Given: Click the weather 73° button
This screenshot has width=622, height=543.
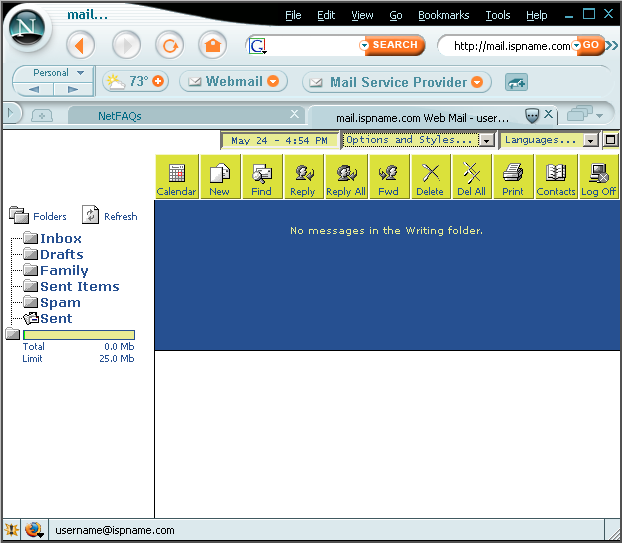Looking at the screenshot, I should [135, 81].
